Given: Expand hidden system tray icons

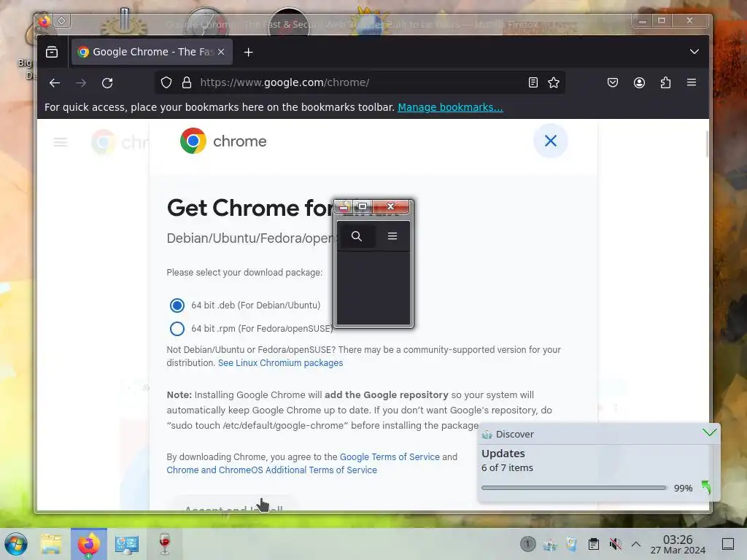Looking at the screenshot, I should pyautogui.click(x=635, y=544).
